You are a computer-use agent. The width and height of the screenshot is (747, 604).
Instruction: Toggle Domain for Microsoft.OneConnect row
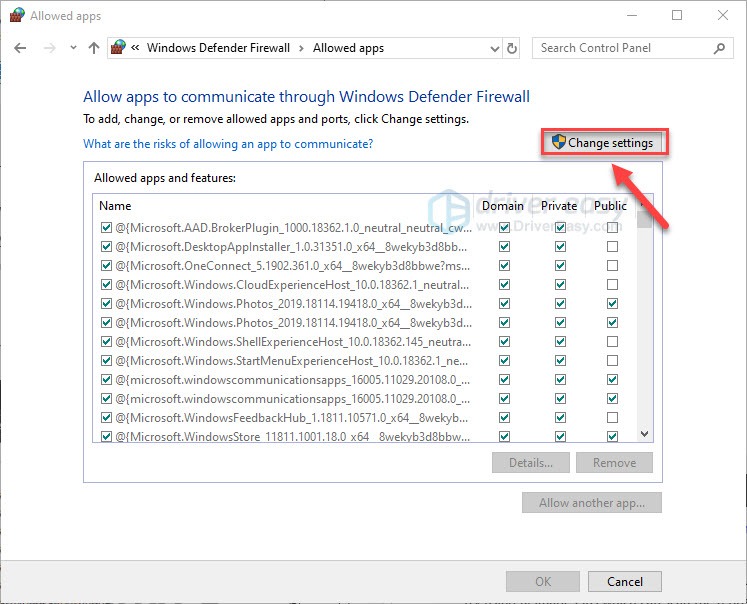click(x=504, y=265)
